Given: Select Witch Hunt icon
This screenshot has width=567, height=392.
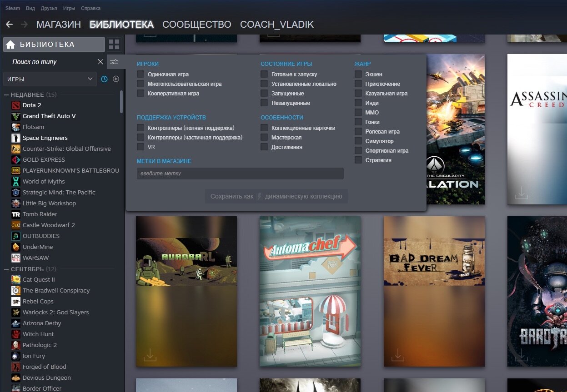Looking at the screenshot, I should click(16, 334).
